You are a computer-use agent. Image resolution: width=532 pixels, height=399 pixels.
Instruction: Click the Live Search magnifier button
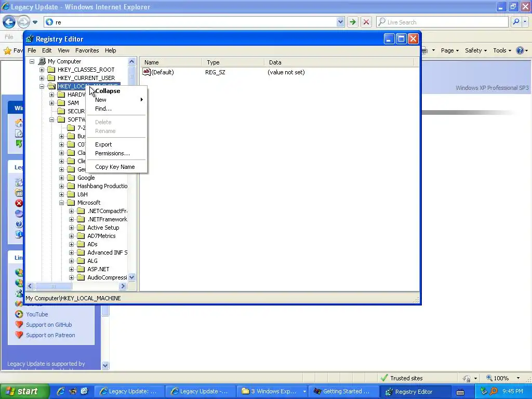click(516, 22)
